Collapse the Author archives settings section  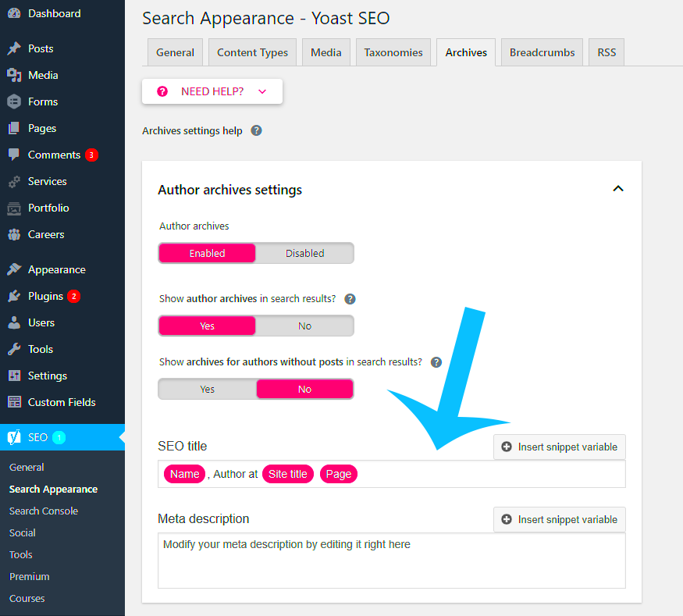click(618, 189)
